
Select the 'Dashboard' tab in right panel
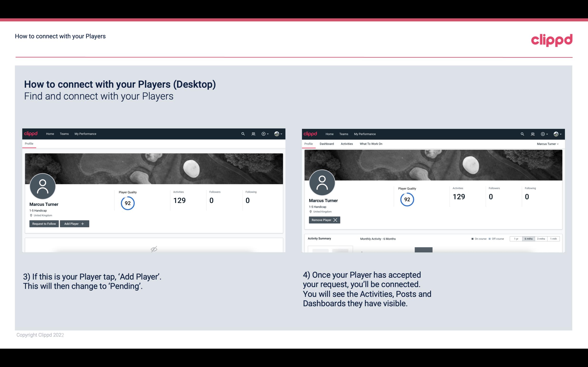pyautogui.click(x=326, y=144)
